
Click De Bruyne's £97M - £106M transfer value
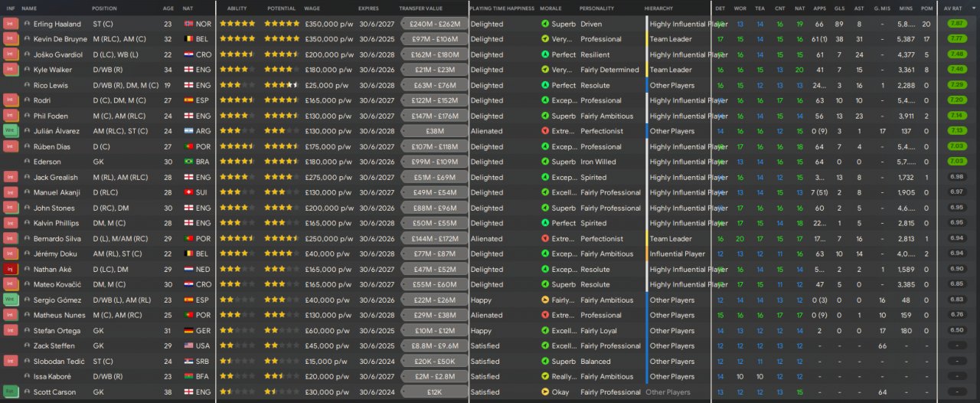click(434, 39)
